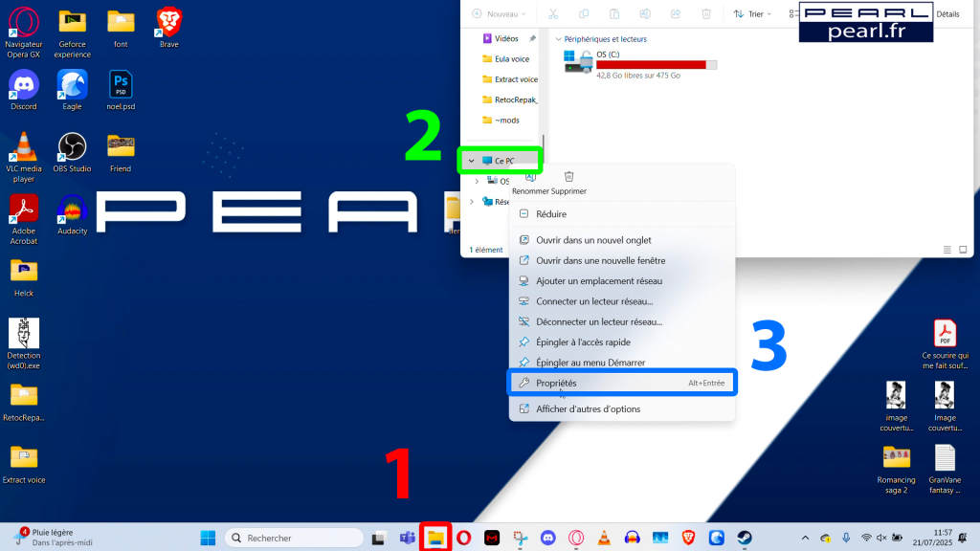Click the Cut scissors icon in Explorer toolbar
This screenshot has width=980, height=551.
[553, 13]
